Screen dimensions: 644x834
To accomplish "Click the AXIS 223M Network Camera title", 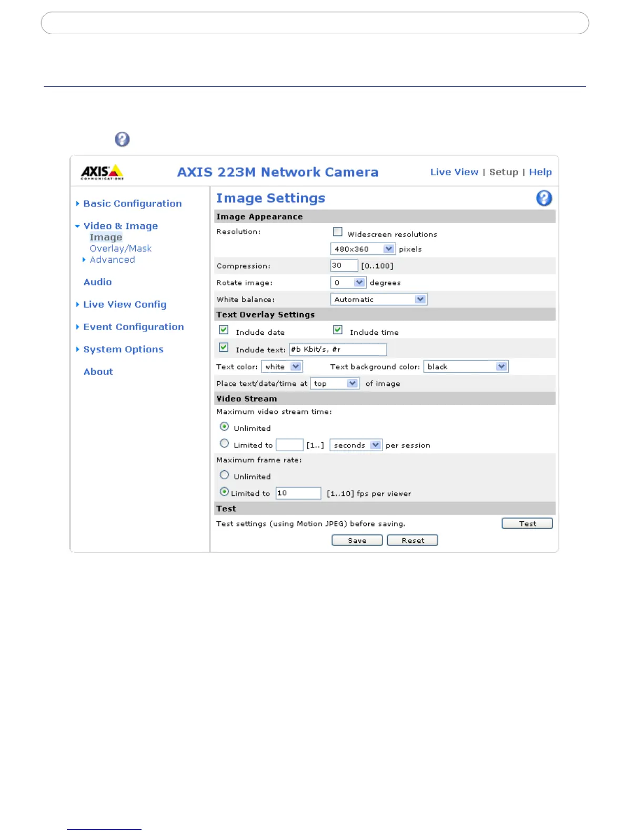I will click(x=278, y=172).
